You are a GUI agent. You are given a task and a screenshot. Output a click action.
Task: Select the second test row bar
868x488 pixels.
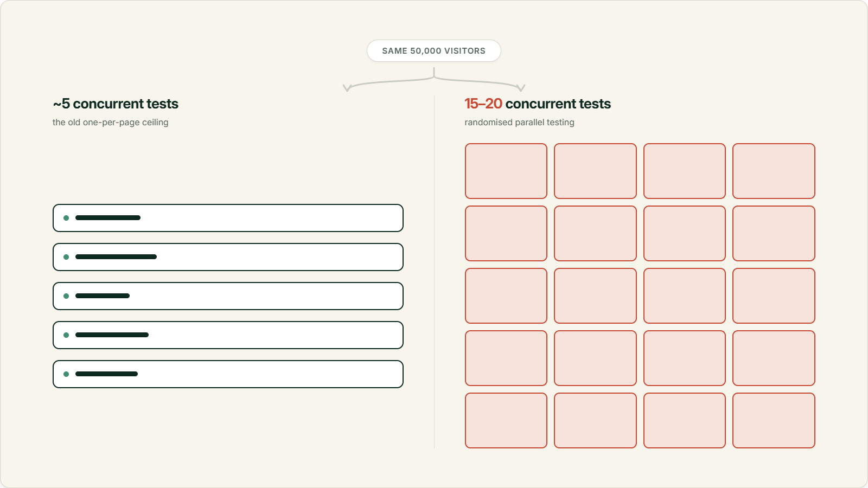[228, 257]
